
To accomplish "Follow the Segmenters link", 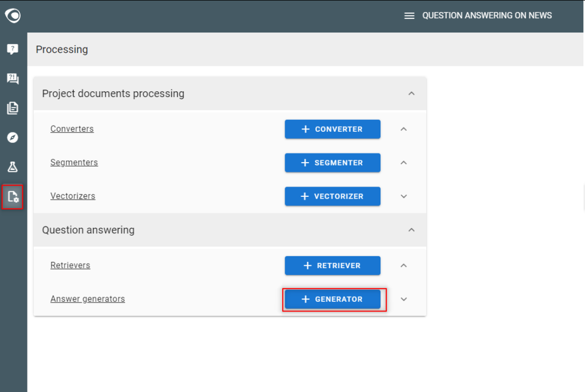I will click(74, 163).
